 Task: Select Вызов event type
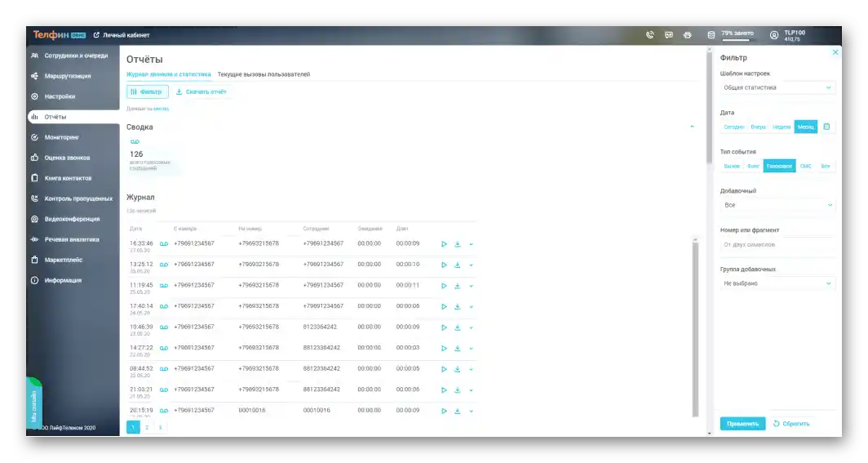point(731,166)
